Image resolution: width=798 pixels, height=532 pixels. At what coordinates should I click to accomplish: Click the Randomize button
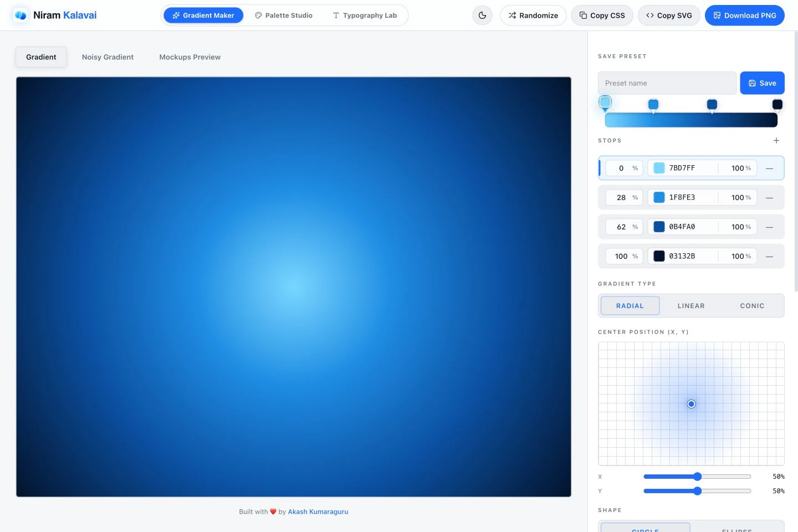pyautogui.click(x=533, y=16)
